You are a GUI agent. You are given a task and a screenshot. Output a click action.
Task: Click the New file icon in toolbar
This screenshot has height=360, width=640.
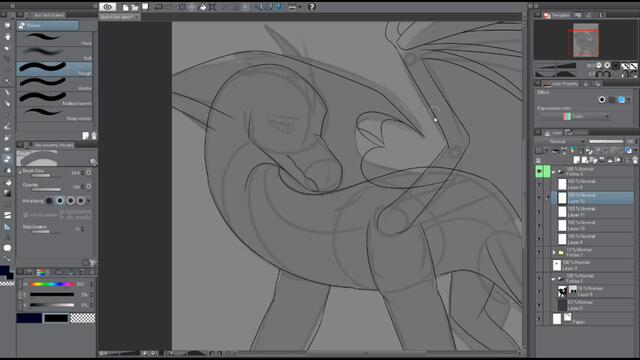pos(125,7)
